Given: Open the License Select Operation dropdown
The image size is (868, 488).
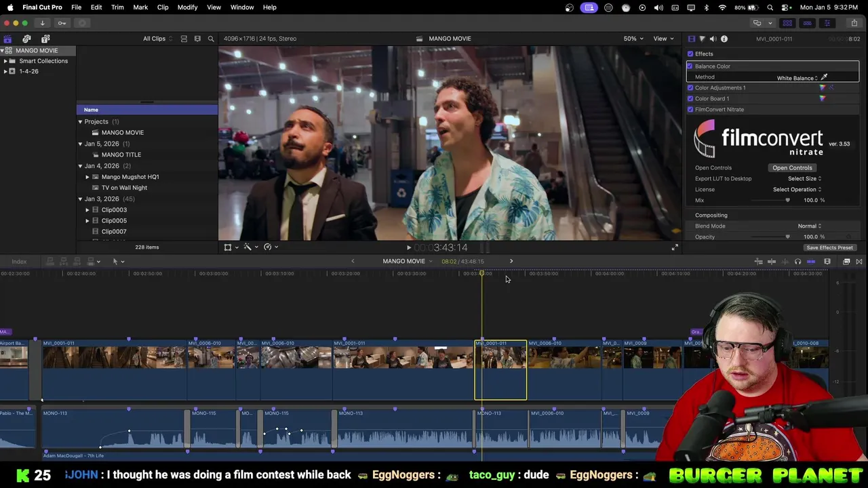Looking at the screenshot, I should (797, 189).
